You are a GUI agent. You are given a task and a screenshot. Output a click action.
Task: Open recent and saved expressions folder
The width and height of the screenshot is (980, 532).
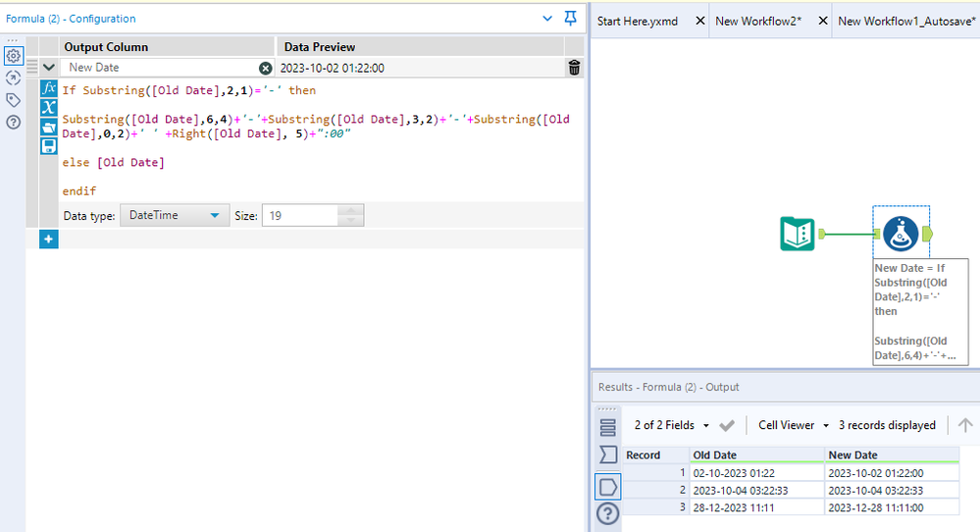point(49,127)
